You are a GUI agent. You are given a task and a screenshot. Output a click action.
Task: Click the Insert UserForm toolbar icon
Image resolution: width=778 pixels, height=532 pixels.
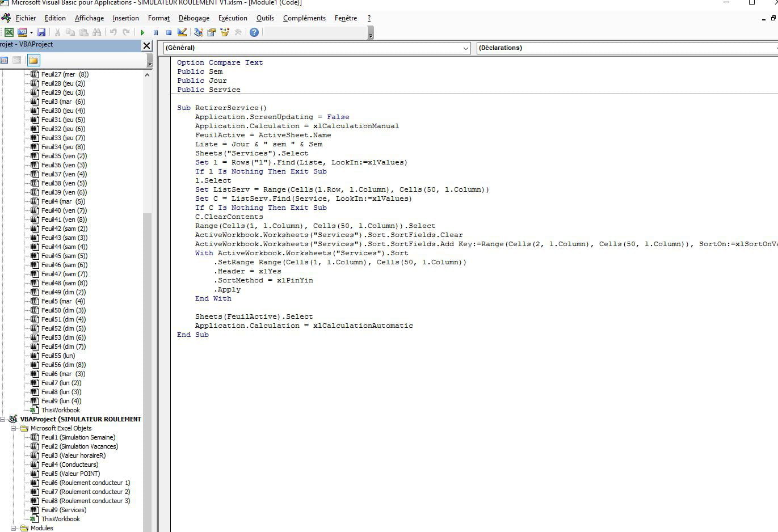click(22, 32)
